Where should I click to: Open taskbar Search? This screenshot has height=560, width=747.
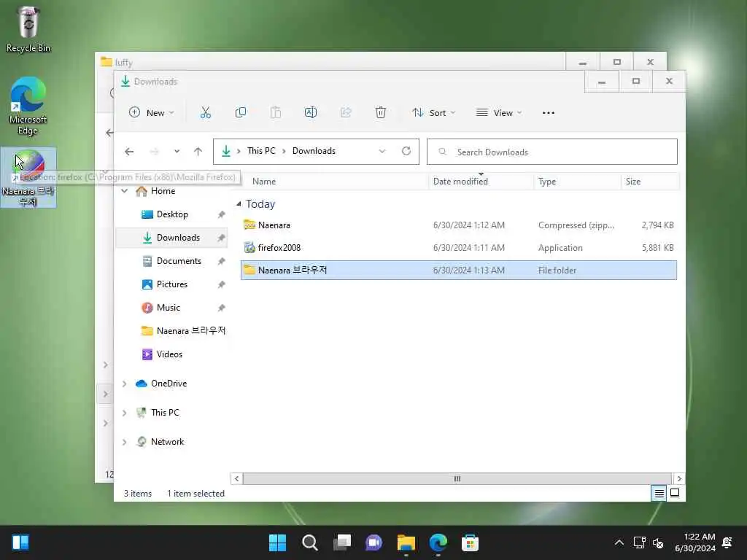coord(309,542)
